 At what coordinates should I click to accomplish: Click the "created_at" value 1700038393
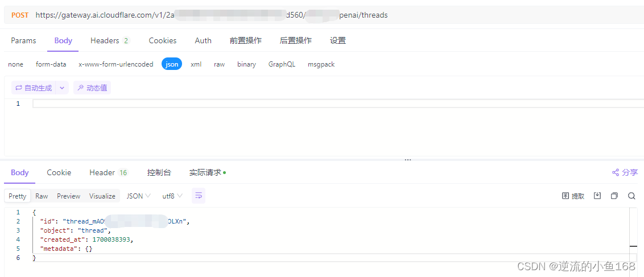(112, 239)
